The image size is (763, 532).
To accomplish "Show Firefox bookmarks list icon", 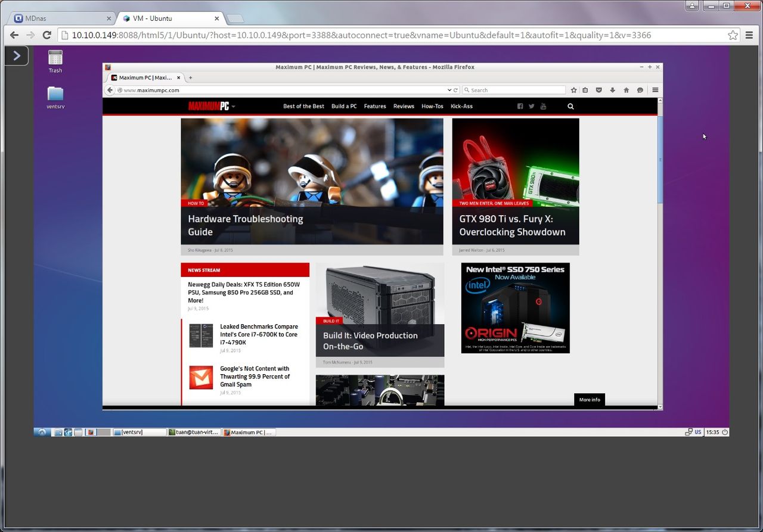I will point(585,90).
